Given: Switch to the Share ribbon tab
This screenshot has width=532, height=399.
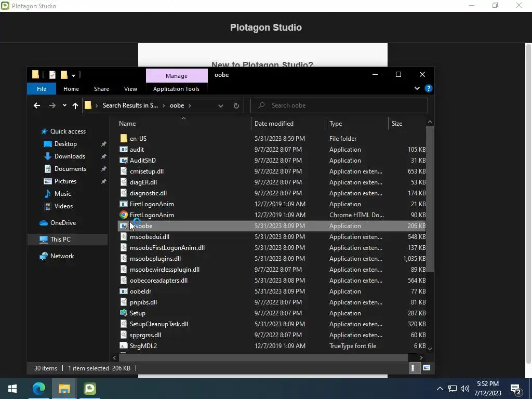Looking at the screenshot, I should (101, 88).
